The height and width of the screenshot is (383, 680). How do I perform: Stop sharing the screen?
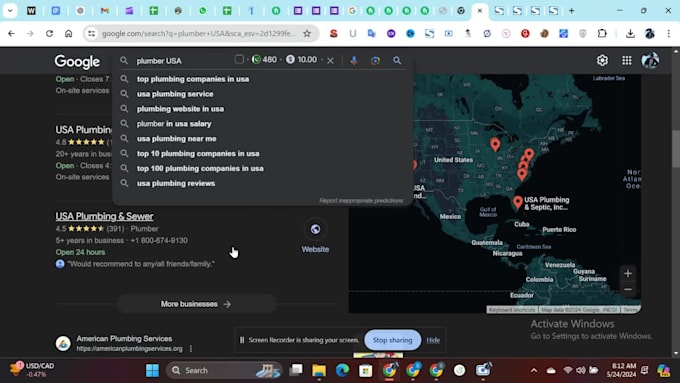click(x=392, y=340)
